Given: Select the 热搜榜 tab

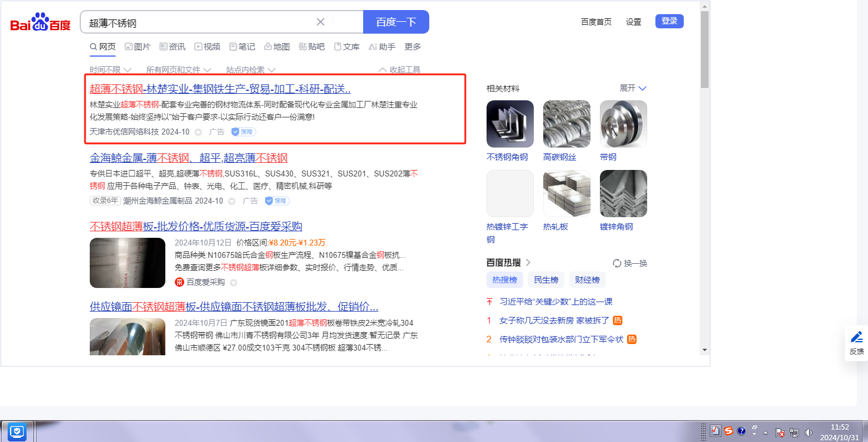Looking at the screenshot, I should tap(505, 280).
